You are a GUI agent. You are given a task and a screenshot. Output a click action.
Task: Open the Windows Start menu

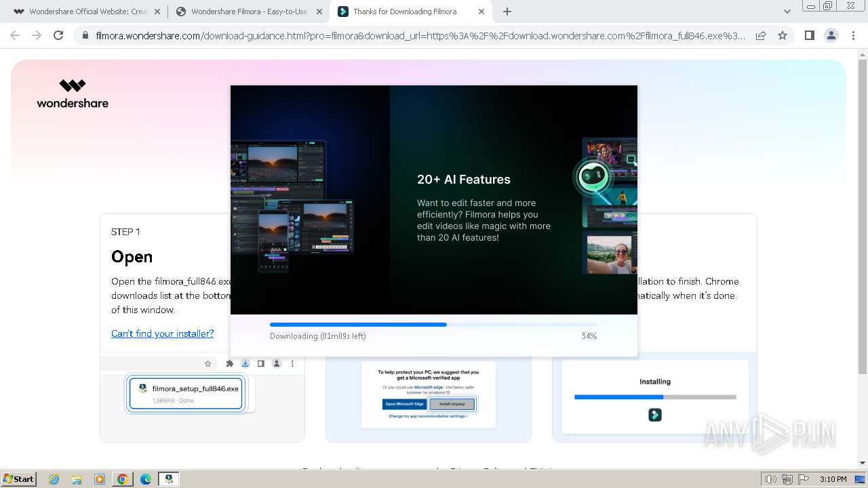[x=18, y=479]
